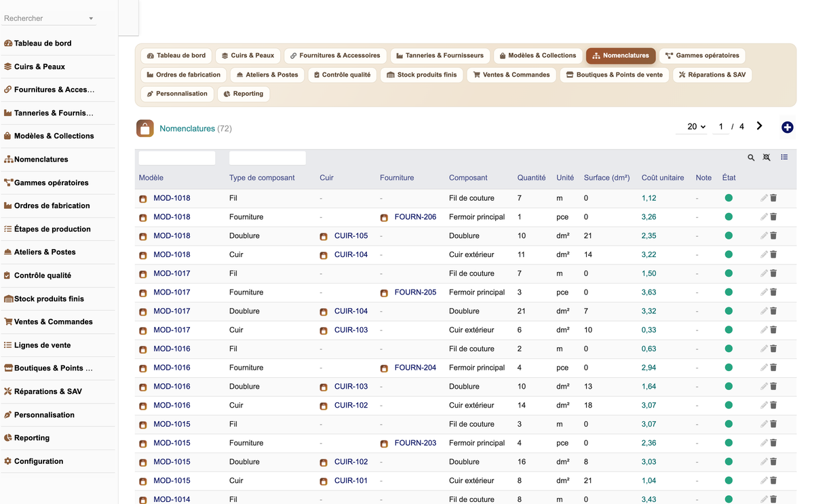This screenshot has width=814, height=504.
Task: Click the page number field
Action: [721, 127]
